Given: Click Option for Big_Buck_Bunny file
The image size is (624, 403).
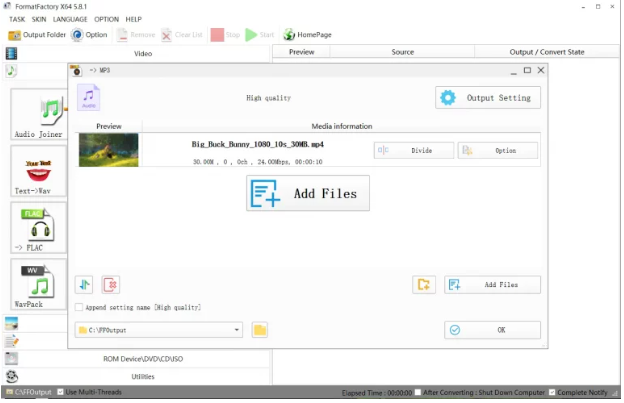Looking at the screenshot, I should (497, 151).
